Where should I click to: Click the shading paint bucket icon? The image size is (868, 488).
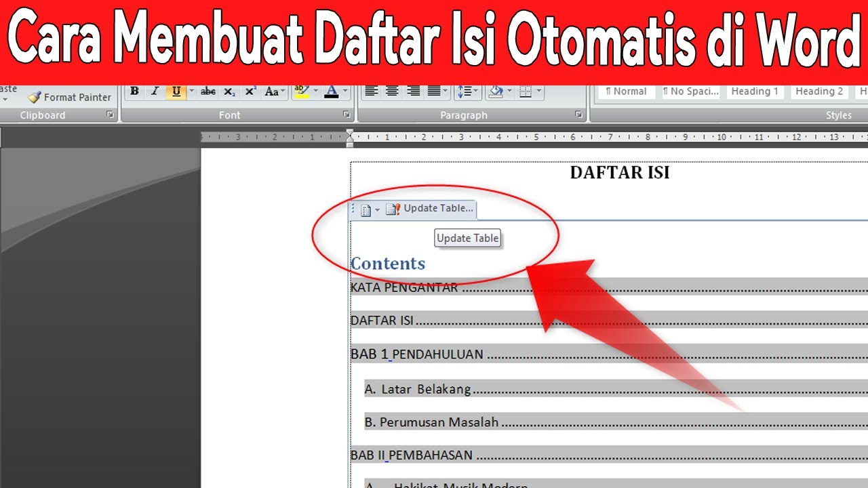(x=496, y=91)
